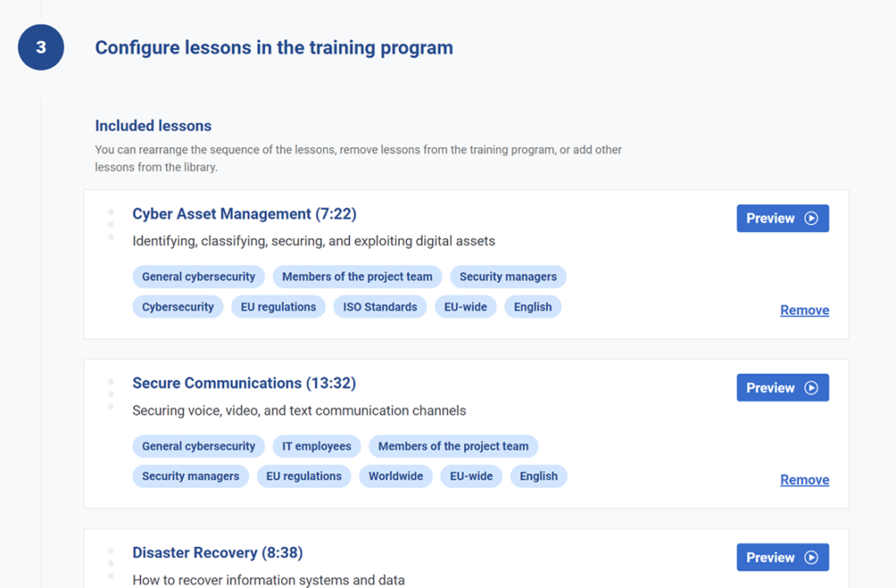Click the step 3 circle badge
The image size is (896, 588).
(x=40, y=47)
